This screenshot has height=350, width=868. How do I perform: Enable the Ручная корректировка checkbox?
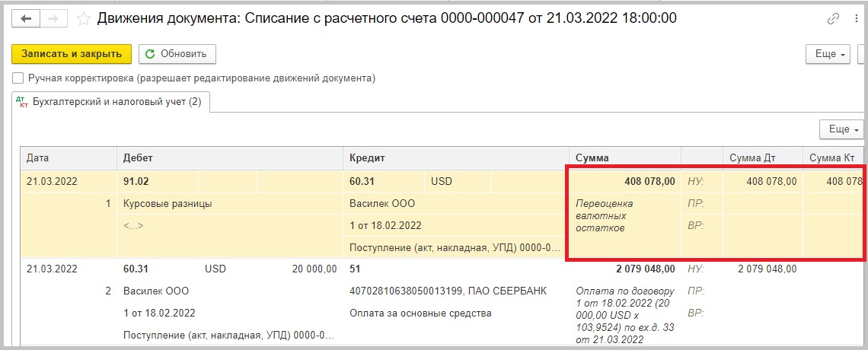(18, 78)
